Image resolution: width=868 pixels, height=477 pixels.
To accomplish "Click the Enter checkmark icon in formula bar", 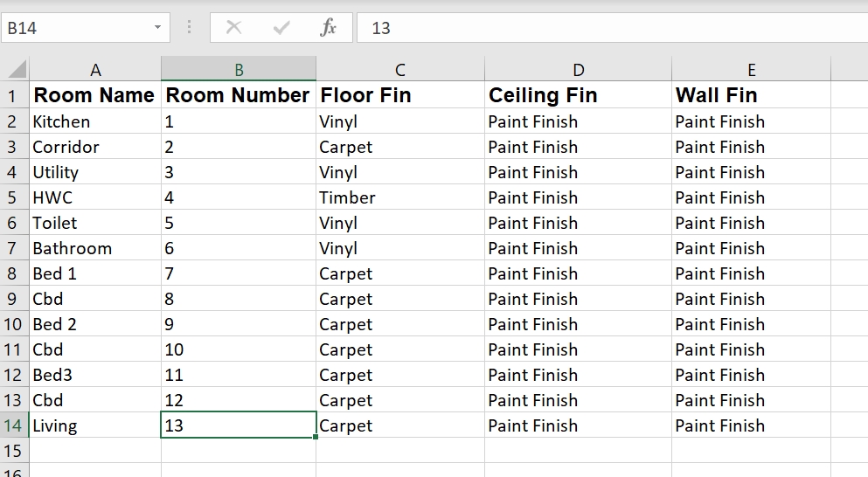I will 281,28.
